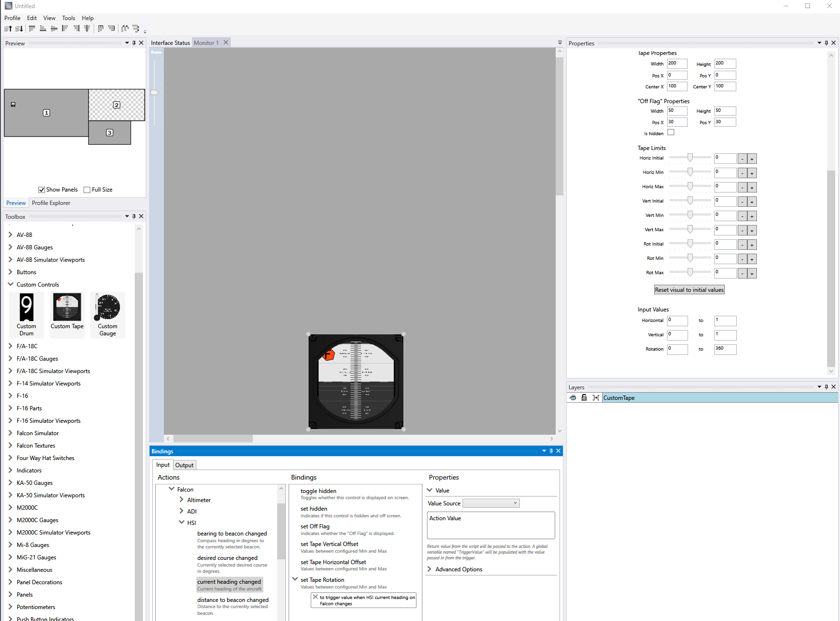This screenshot has width=840, height=621.
Task: Expand the Altimeter actions node
Action: [x=181, y=500]
